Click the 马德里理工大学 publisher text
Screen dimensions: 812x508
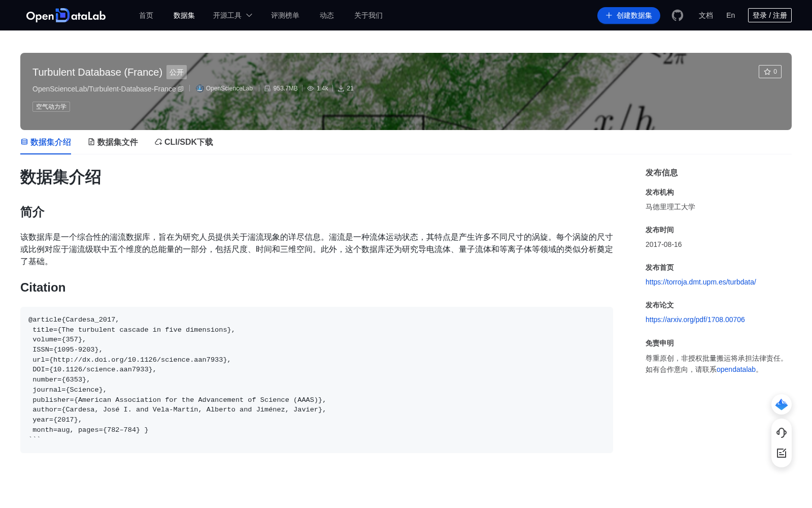(x=670, y=207)
